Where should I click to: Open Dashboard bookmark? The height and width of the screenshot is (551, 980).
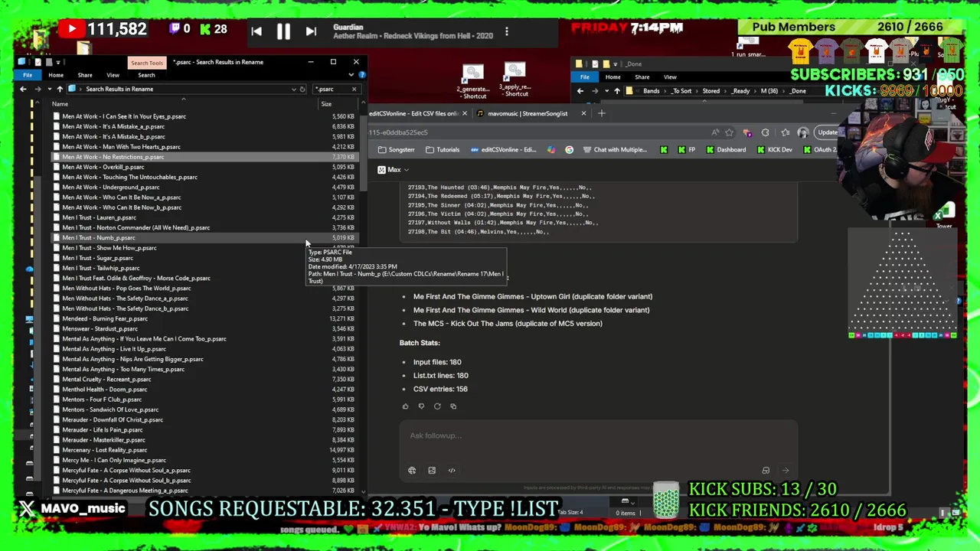pyautogui.click(x=726, y=150)
